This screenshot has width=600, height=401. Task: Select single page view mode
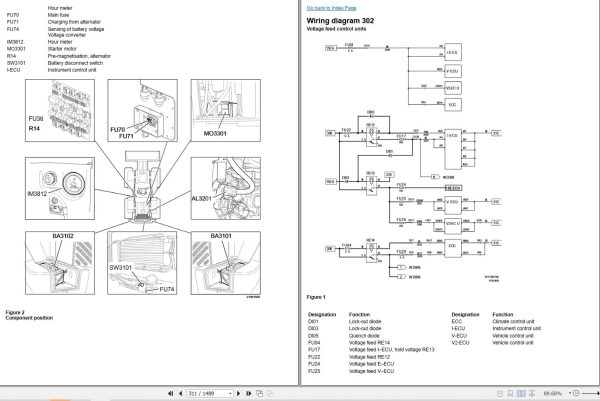click(x=500, y=393)
